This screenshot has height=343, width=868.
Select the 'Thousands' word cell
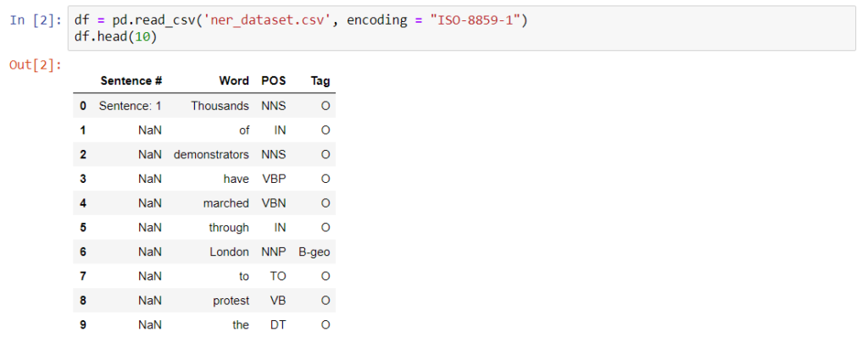(220, 106)
